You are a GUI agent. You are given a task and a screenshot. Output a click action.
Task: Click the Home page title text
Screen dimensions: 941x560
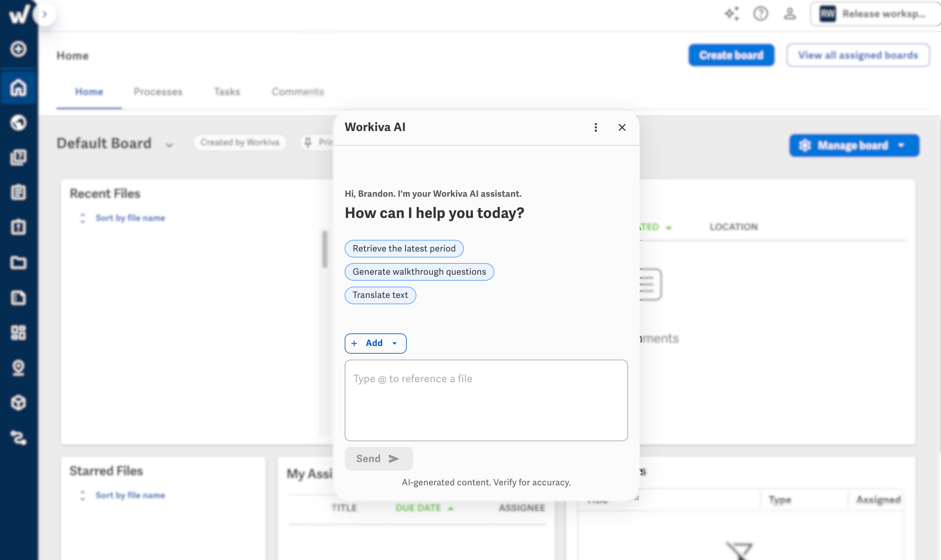point(72,56)
